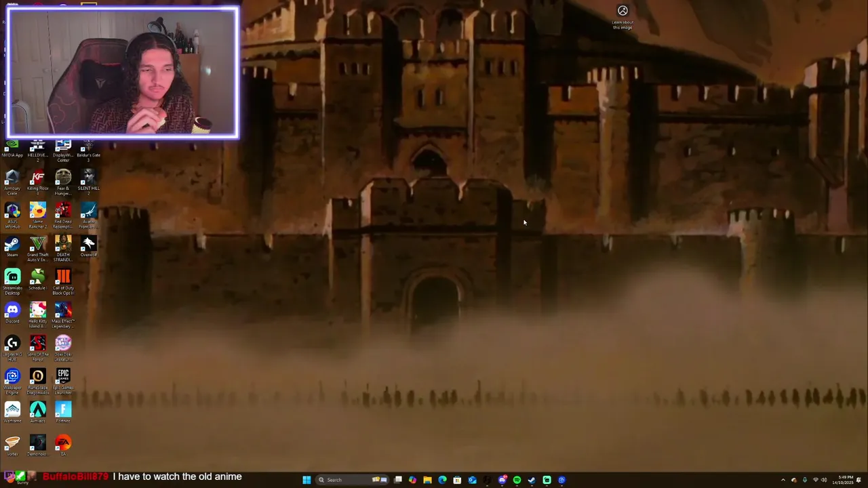Open Outlook from the taskbar
The image size is (868, 488).
(472, 480)
